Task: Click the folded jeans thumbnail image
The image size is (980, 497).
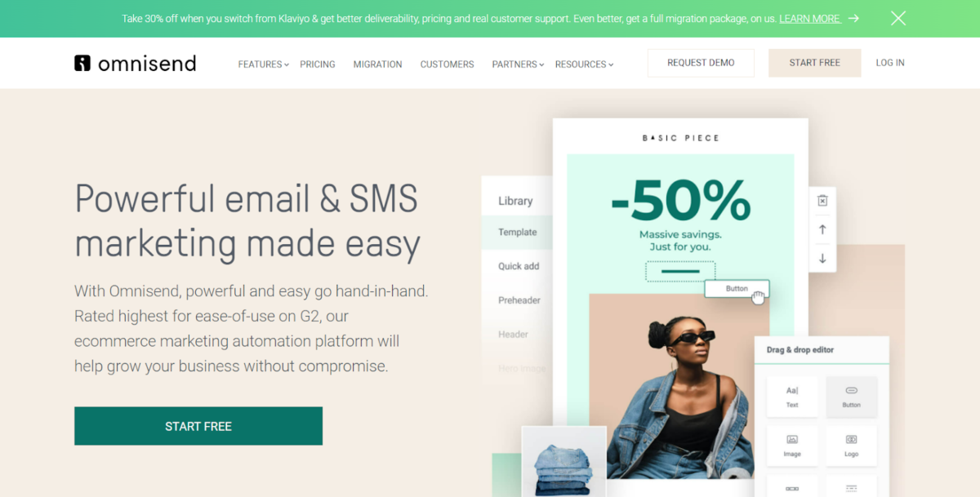Action: tap(564, 461)
